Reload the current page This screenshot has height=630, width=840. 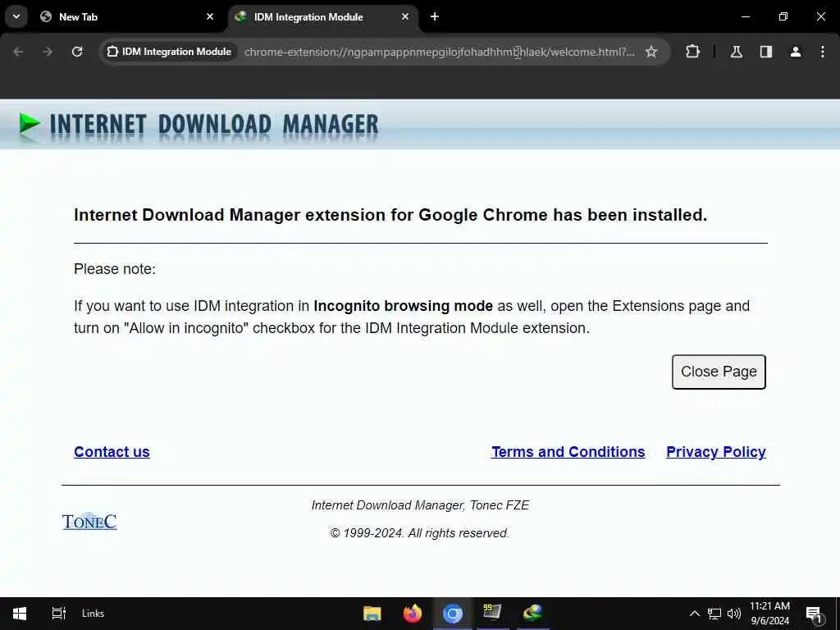coord(77,52)
